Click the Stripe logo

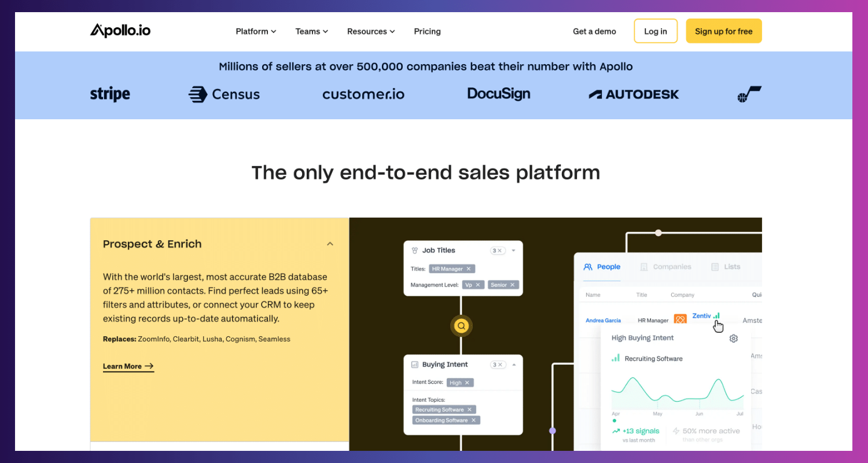[110, 94]
